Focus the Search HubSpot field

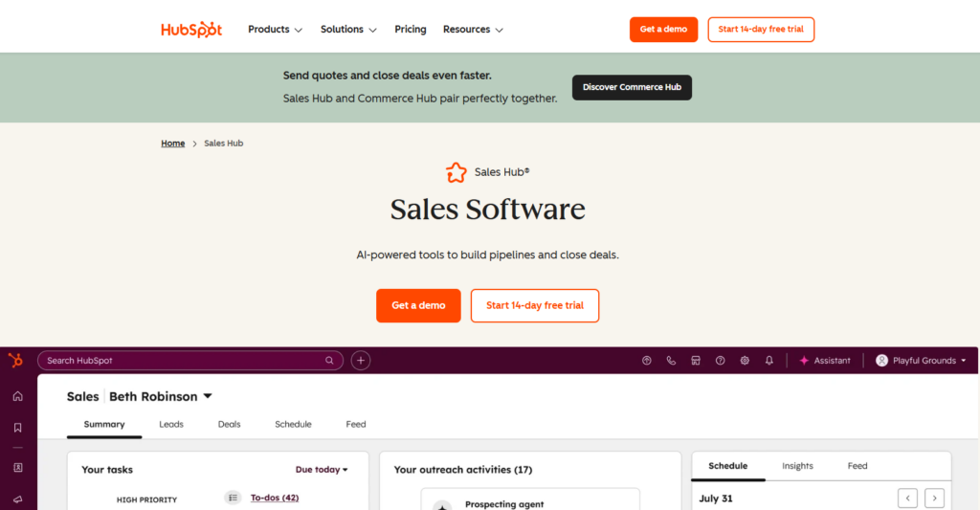tap(190, 361)
